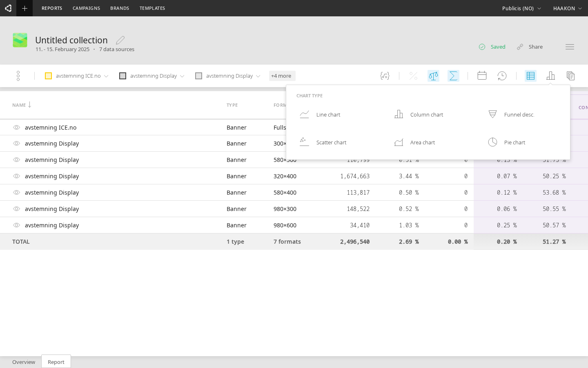The image size is (588, 368).
Task: Toggle the sigma totals icon
Action: click(x=453, y=76)
